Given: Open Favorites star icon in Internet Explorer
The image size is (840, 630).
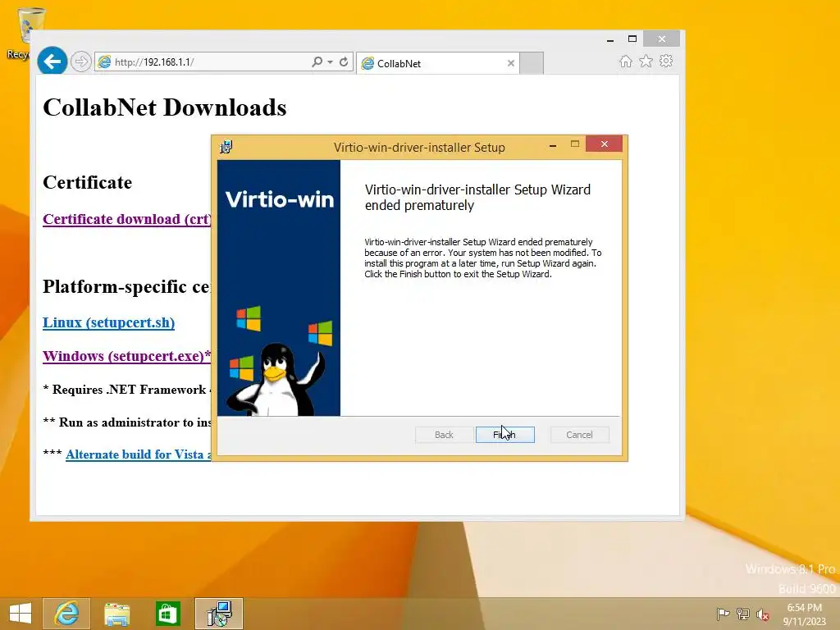Looking at the screenshot, I should [x=646, y=61].
